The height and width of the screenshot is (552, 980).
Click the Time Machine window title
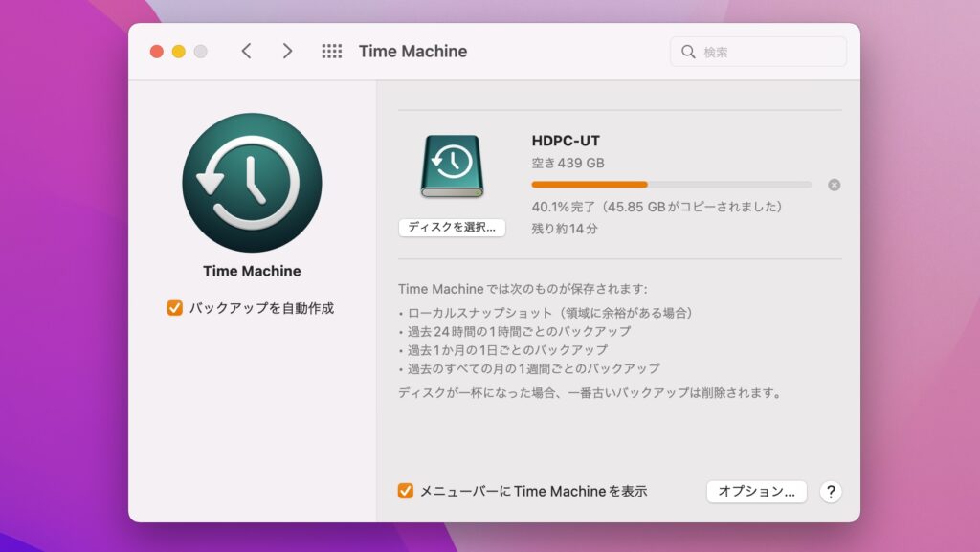pos(412,52)
